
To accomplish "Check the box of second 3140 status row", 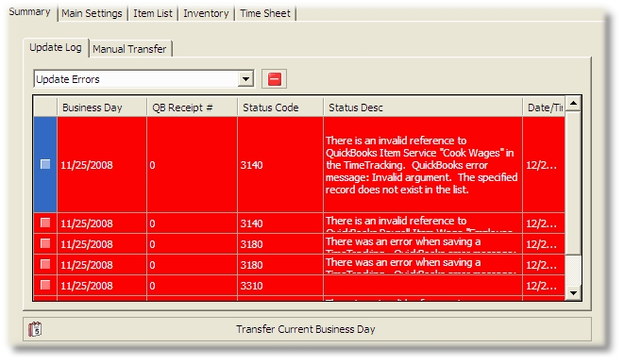I will point(45,223).
